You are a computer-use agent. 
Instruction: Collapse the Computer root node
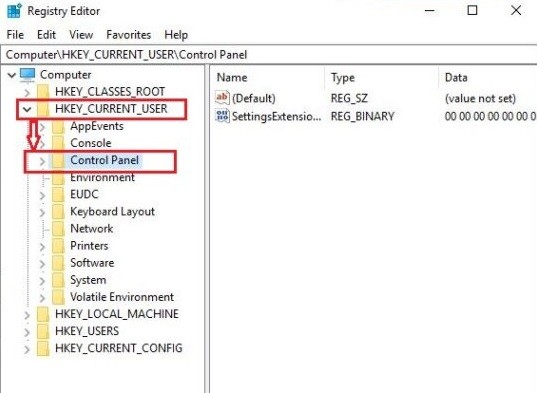click(12, 75)
